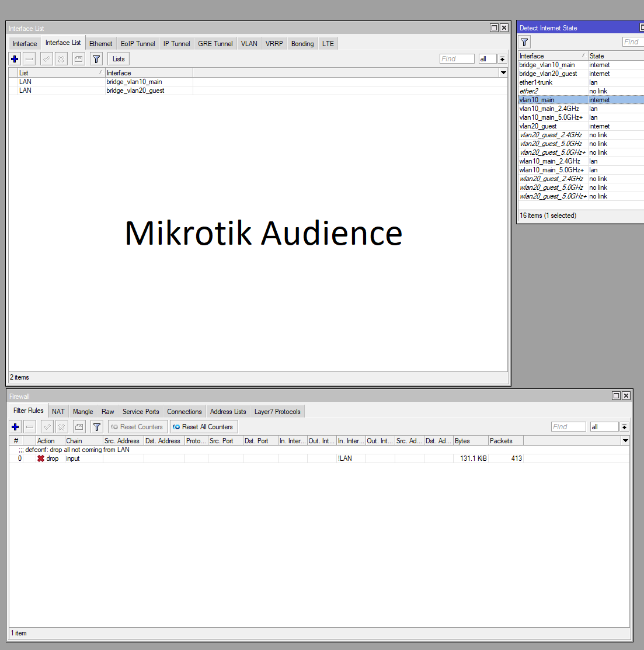Select wlan20_guest_5.0GHz+ row in Detect Internet State
The width and height of the screenshot is (644, 650).
(x=581, y=196)
